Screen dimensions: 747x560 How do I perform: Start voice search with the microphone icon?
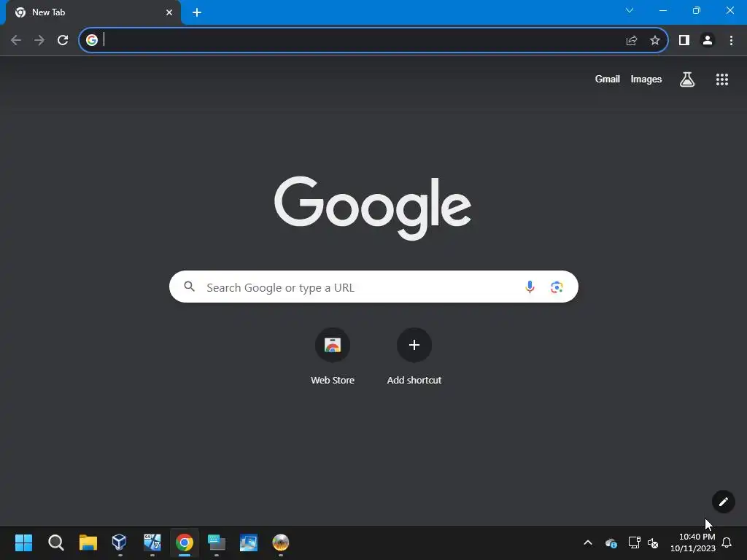[x=530, y=287]
